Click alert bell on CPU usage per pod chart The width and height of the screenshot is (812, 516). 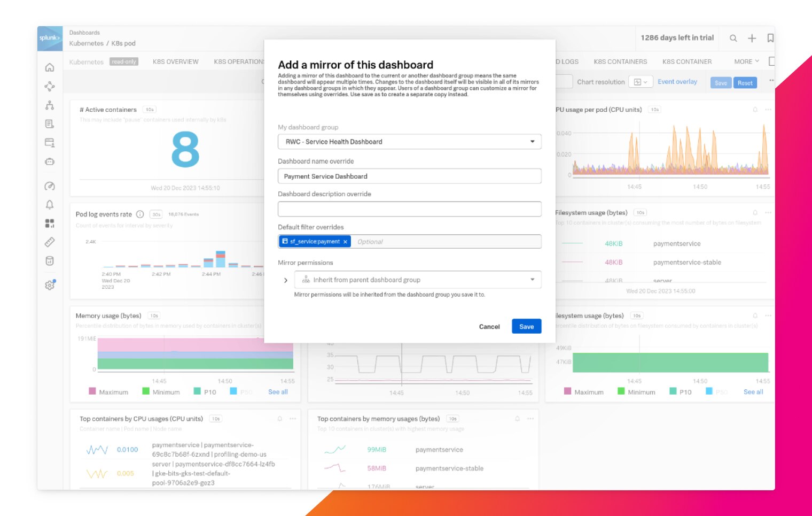(755, 110)
